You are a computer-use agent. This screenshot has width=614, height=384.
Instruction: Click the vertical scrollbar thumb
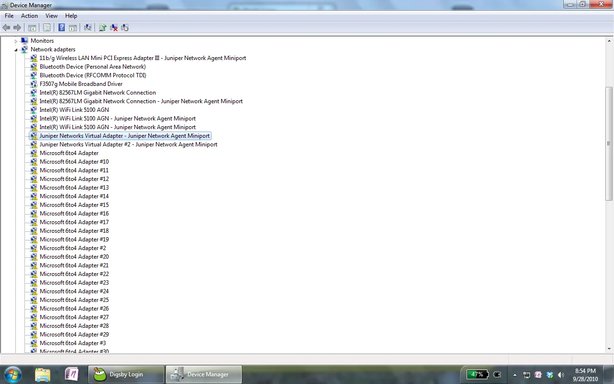[x=609, y=144]
